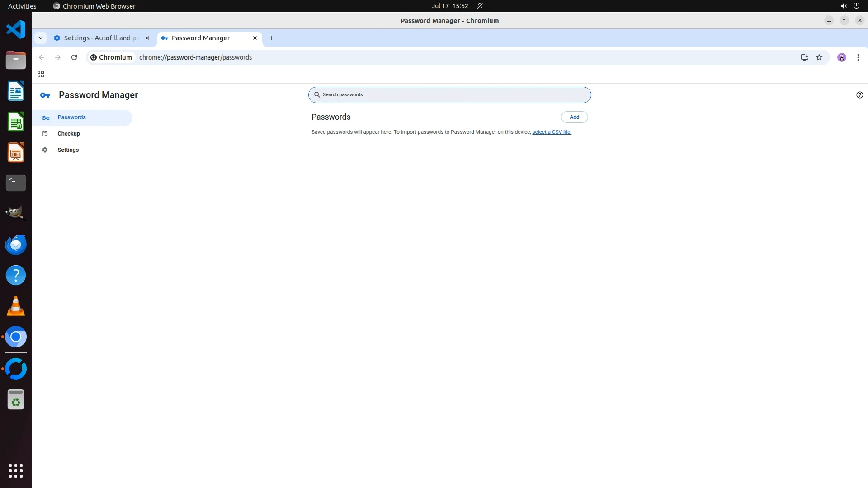
Task: Launch Visual Studio Code from dock
Action: pos(16,30)
